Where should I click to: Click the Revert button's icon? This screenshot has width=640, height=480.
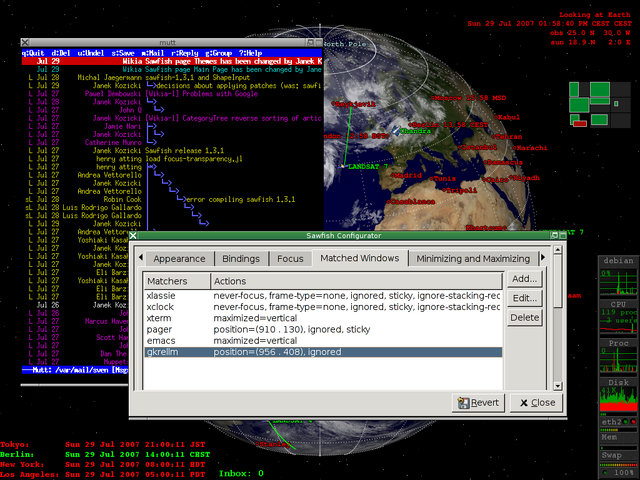click(x=463, y=403)
